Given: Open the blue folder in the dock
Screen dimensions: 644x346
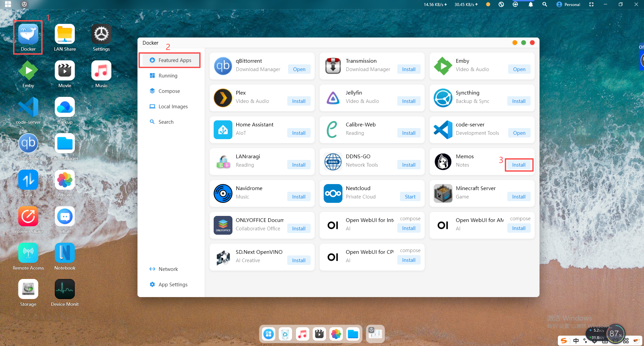Looking at the screenshot, I should pyautogui.click(x=353, y=334).
